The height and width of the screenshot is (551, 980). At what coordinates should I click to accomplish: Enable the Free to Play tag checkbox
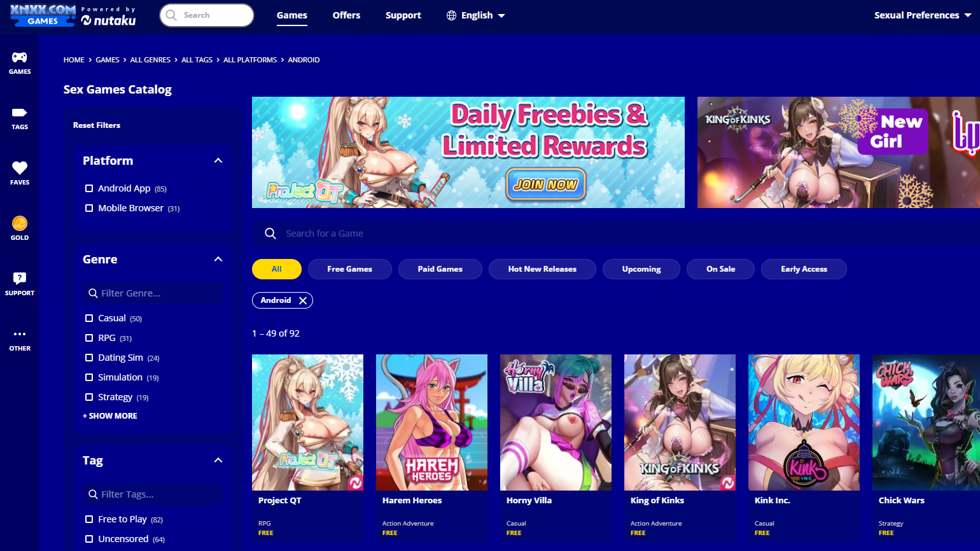pos(89,519)
